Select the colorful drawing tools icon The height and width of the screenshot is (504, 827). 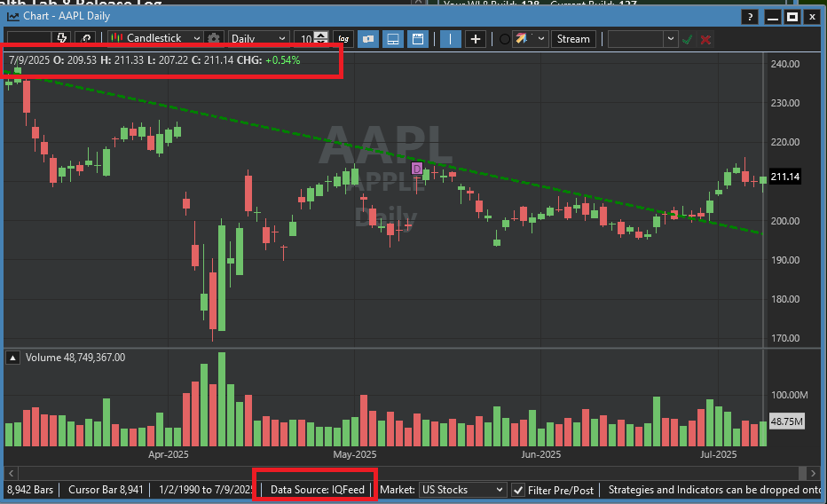click(522, 38)
